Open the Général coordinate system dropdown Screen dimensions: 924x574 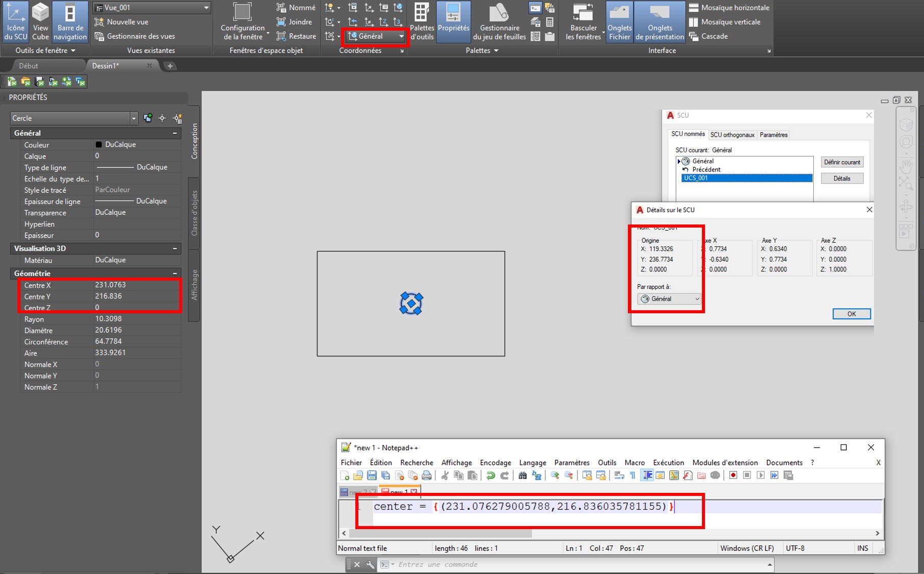[x=375, y=36]
